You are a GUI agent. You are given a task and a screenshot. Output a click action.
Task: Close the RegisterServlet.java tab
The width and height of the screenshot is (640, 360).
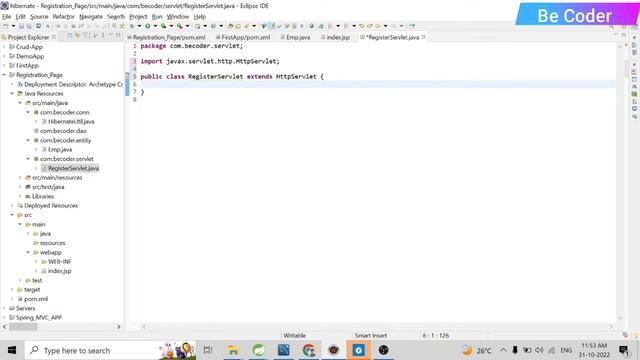pos(424,37)
